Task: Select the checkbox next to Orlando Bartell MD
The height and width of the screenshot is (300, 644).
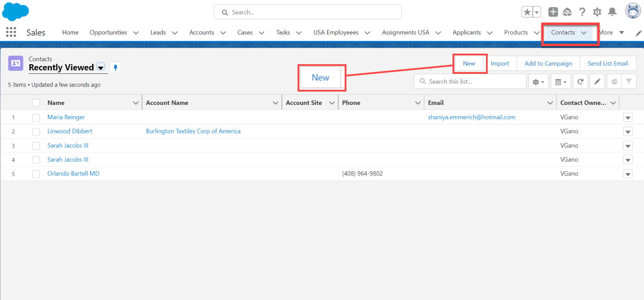Action: pos(36,173)
